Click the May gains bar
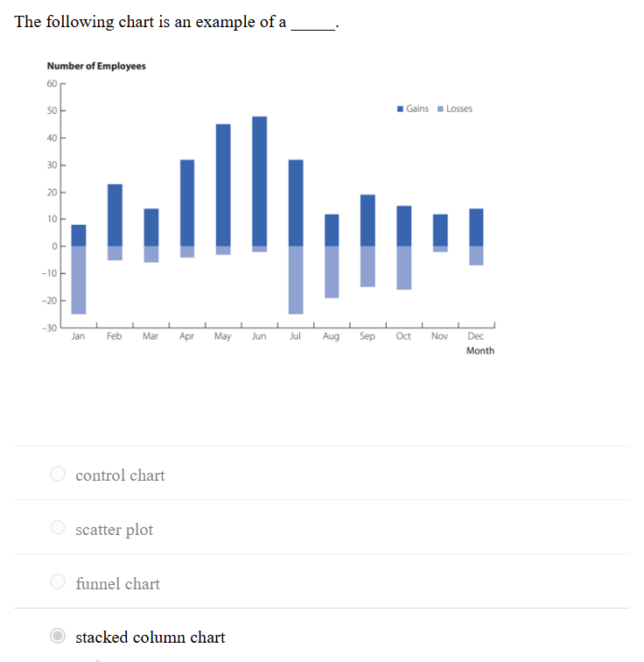The height and width of the screenshot is (662, 644). click(223, 184)
